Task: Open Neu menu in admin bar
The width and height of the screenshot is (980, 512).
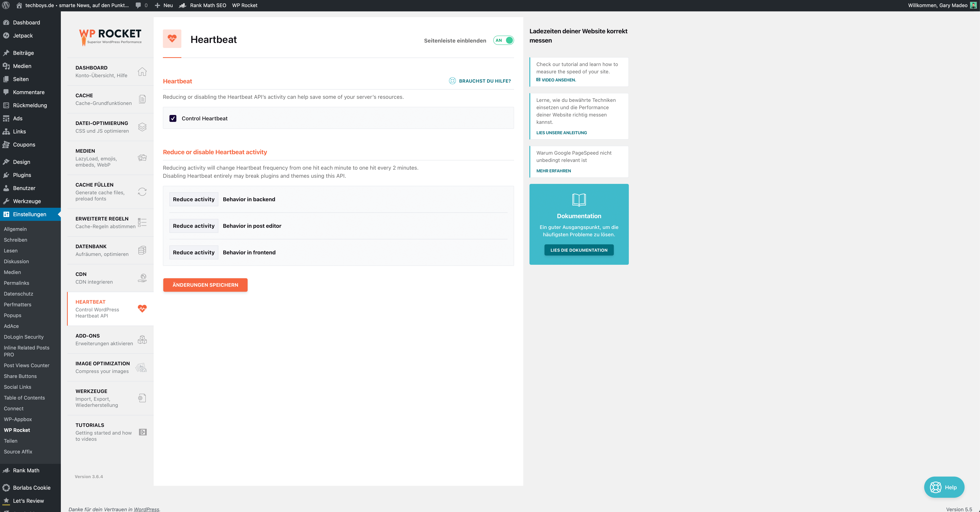Action: point(164,5)
